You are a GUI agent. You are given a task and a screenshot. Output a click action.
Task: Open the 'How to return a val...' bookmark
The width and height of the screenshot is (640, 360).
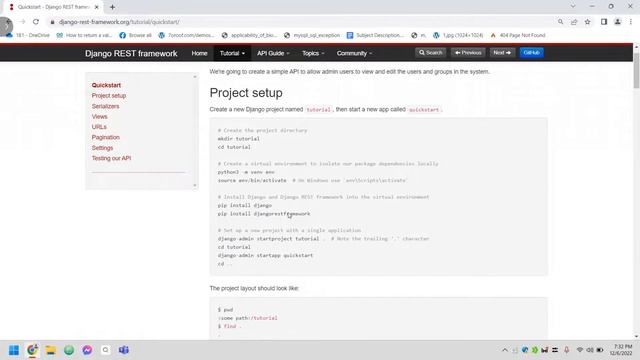tap(84, 36)
